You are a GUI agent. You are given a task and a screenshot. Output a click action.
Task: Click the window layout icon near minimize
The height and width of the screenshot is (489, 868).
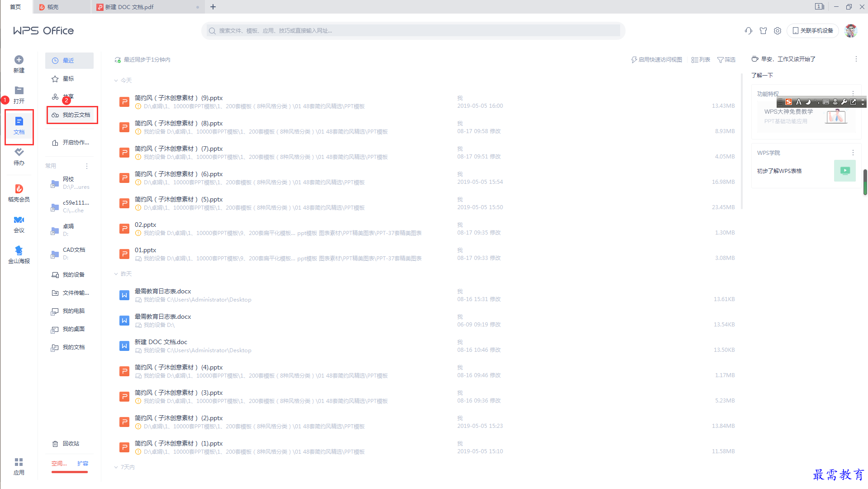(820, 7)
